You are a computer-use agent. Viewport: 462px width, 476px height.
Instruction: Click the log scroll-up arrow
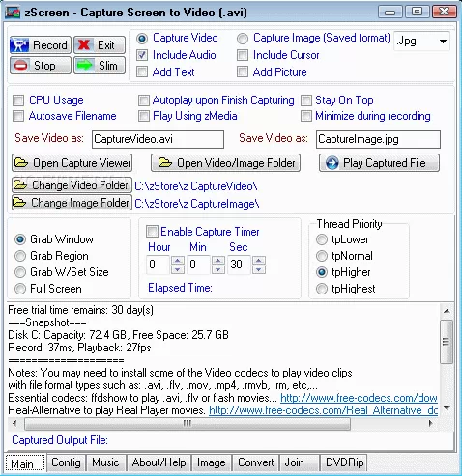coord(447,311)
